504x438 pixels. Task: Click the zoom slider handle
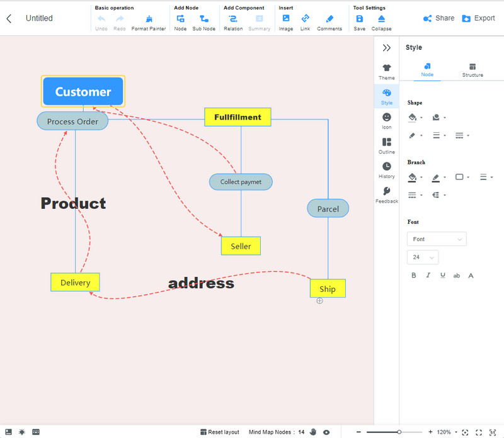tap(399, 432)
